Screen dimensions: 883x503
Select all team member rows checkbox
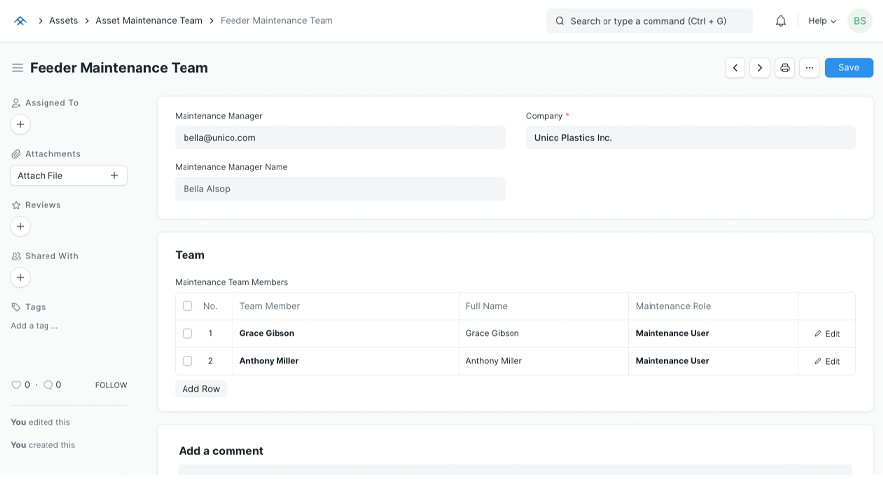[188, 306]
